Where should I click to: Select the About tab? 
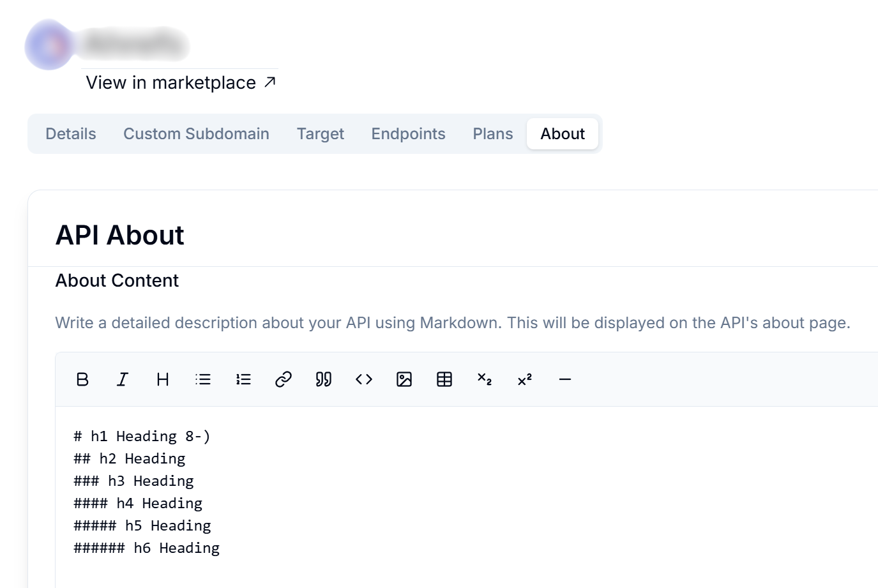[x=563, y=133]
